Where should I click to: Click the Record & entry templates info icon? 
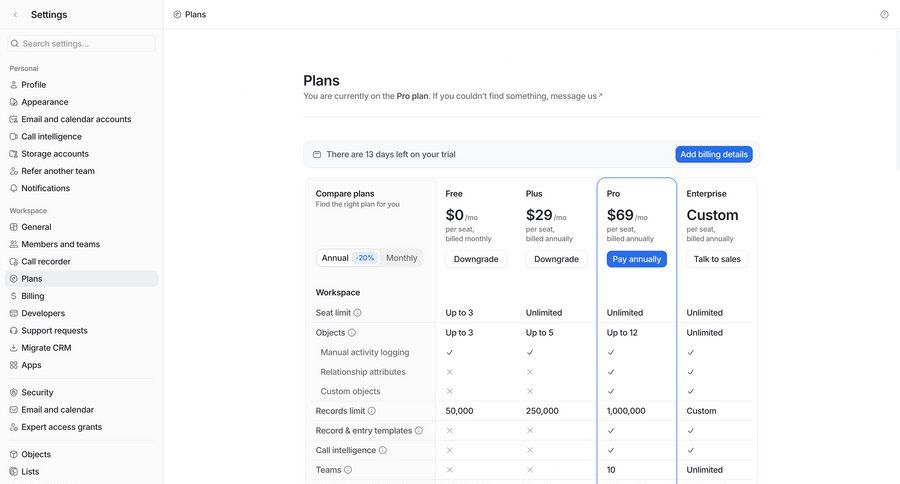419,431
